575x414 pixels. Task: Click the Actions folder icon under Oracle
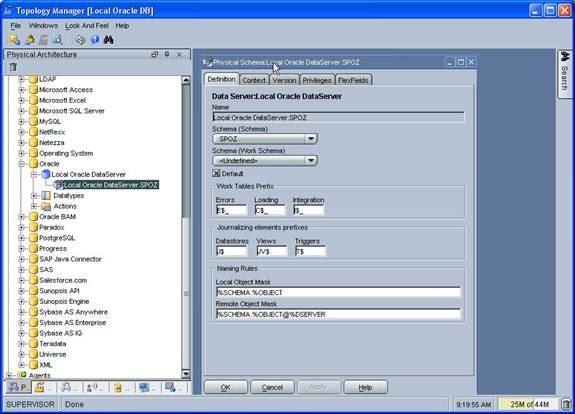[x=46, y=206]
